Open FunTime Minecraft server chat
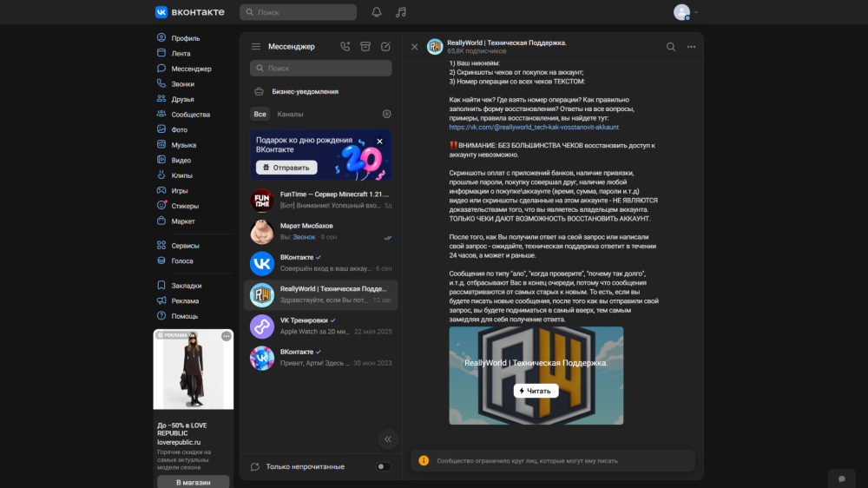 [321, 200]
